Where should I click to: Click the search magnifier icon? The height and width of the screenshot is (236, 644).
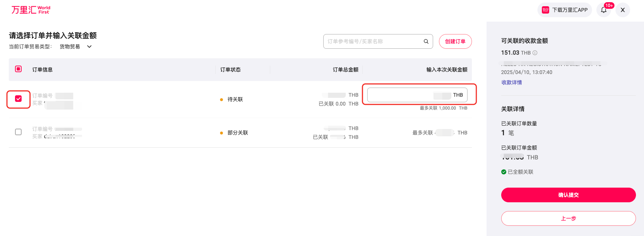pyautogui.click(x=426, y=41)
